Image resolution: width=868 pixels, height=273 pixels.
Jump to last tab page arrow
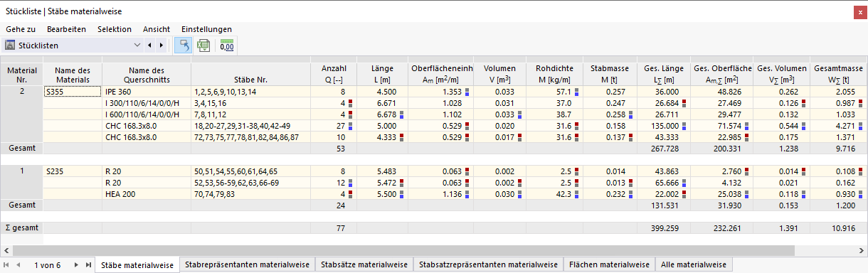coord(88,265)
